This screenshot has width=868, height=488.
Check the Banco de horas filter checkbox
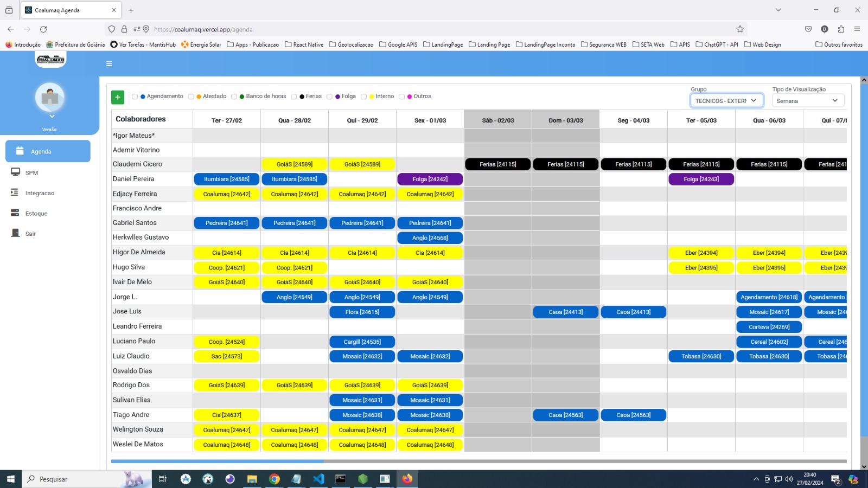234,97
